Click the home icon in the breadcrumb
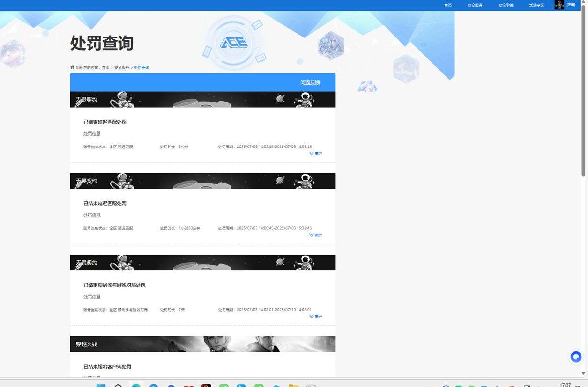 coord(72,67)
